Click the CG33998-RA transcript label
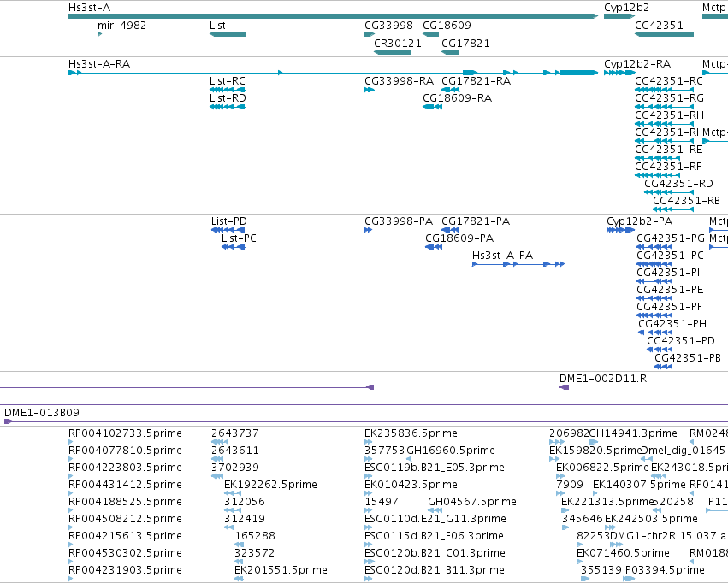 pyautogui.click(x=399, y=80)
